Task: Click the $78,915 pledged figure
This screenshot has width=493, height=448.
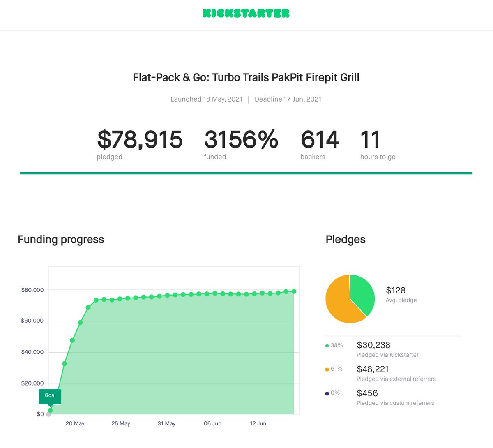Action: pyautogui.click(x=140, y=139)
